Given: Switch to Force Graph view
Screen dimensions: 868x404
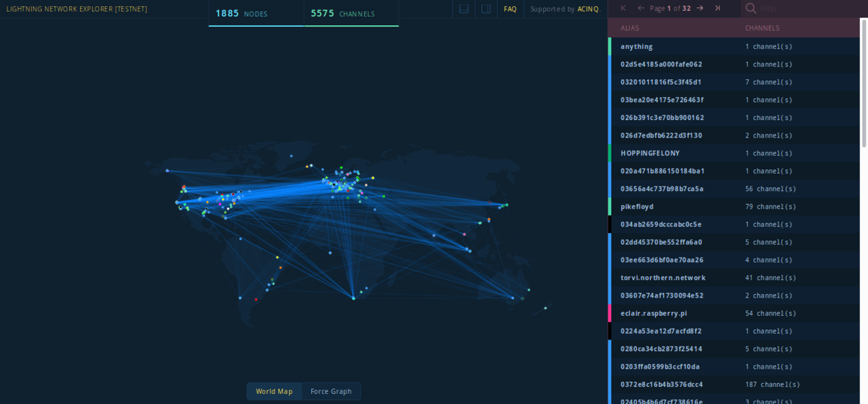Looking at the screenshot, I should pyautogui.click(x=331, y=391).
